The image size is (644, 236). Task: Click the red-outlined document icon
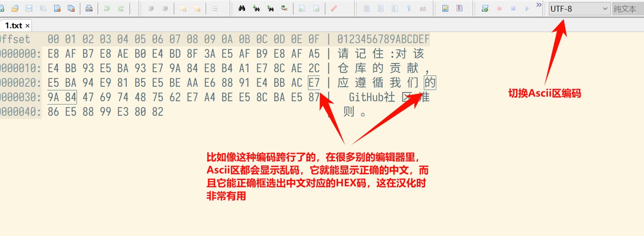459,8
